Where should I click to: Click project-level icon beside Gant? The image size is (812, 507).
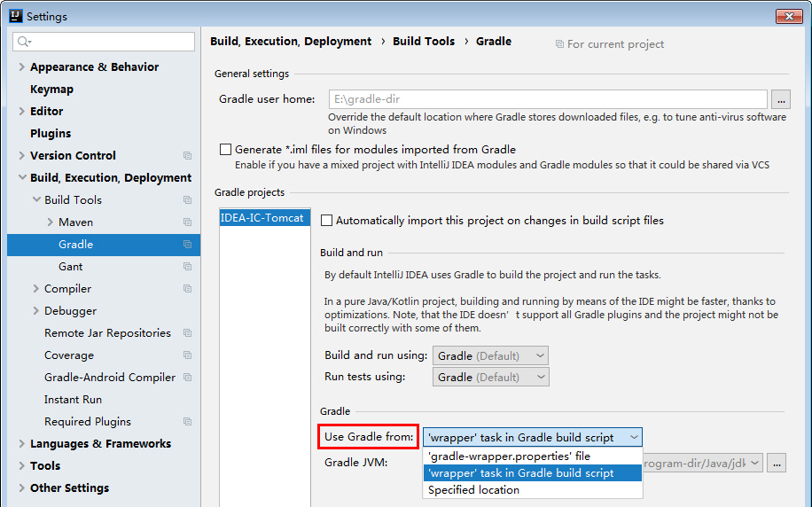[x=187, y=267]
